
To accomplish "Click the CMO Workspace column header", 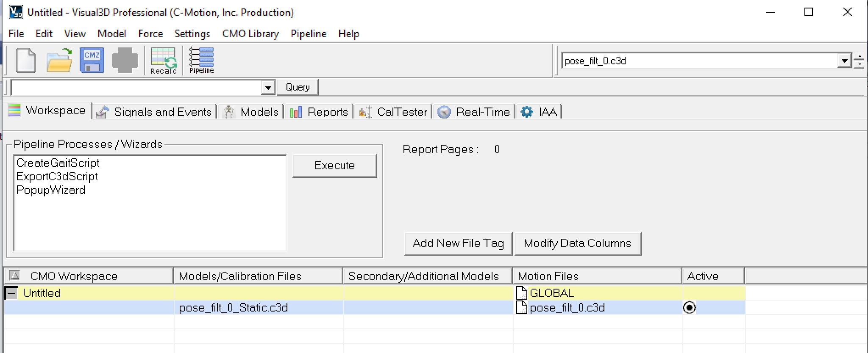I will pyautogui.click(x=89, y=276).
